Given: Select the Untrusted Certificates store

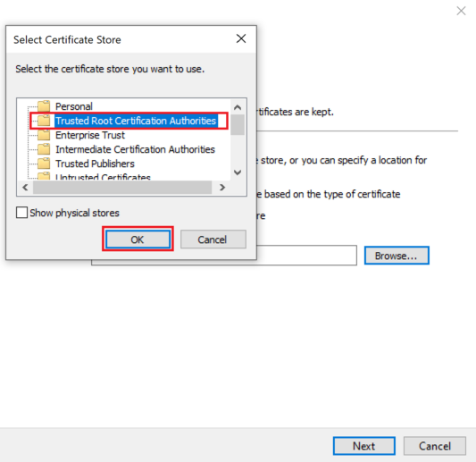Looking at the screenshot, I should click(x=103, y=176).
